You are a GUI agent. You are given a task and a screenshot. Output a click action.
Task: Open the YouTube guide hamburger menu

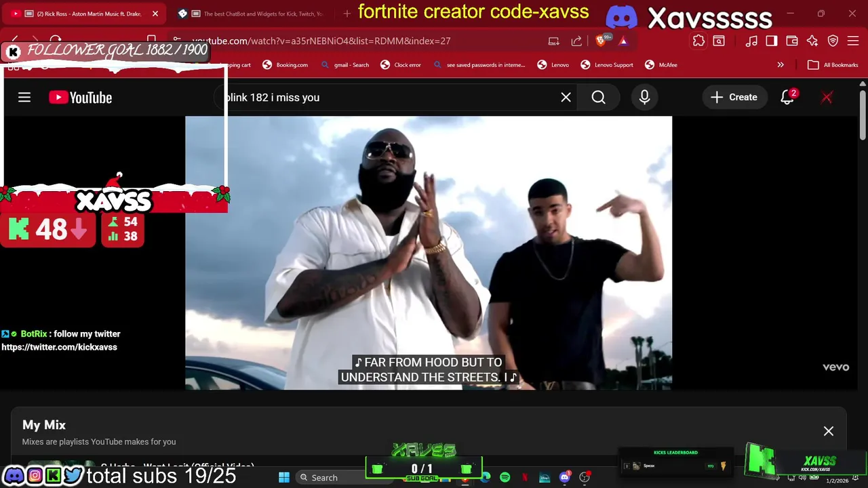(24, 98)
